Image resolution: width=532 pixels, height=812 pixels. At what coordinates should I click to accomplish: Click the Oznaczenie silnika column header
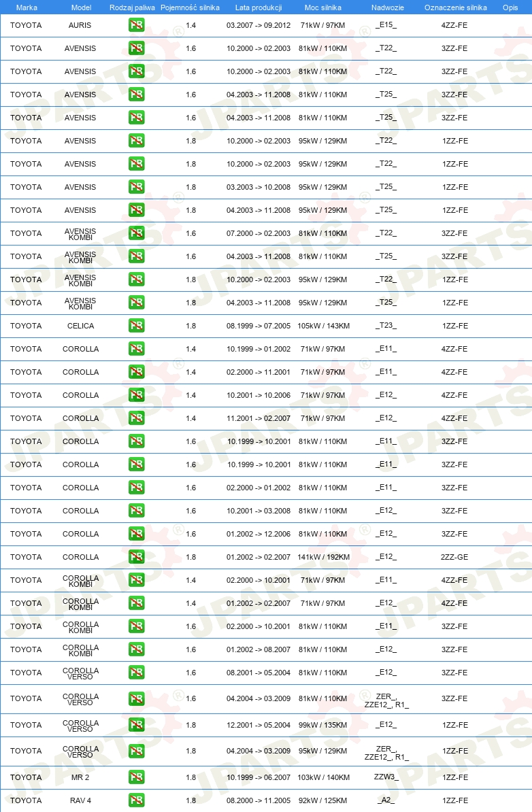coord(456,7)
